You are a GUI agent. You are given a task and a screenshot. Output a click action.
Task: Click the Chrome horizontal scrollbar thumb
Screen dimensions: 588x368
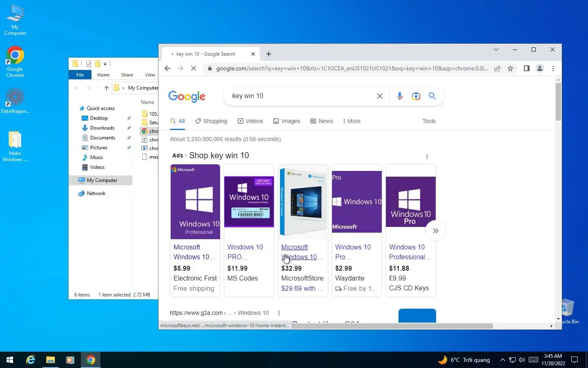(x=392, y=326)
